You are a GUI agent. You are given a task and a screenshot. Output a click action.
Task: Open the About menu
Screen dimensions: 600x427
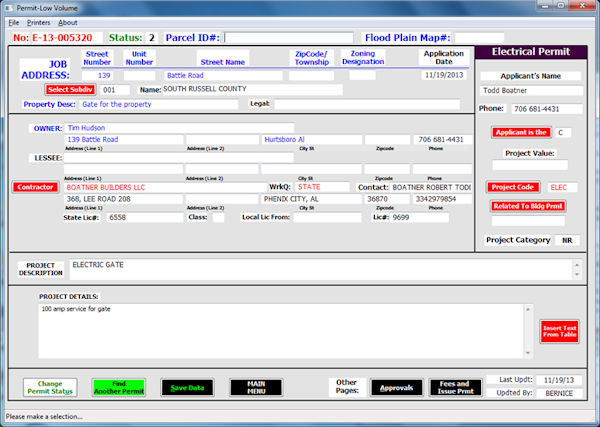click(68, 23)
